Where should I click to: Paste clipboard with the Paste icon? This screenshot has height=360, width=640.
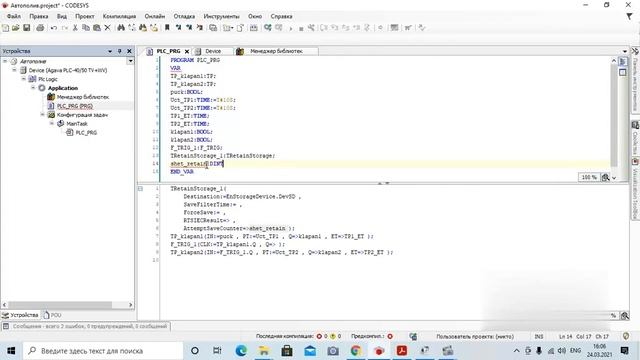click(x=97, y=28)
